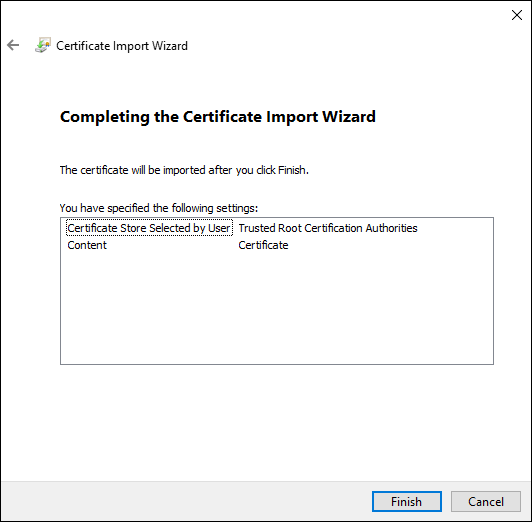
Task: Click the word 'Finish' in the instruction sentence
Action: pyautogui.click(x=292, y=170)
